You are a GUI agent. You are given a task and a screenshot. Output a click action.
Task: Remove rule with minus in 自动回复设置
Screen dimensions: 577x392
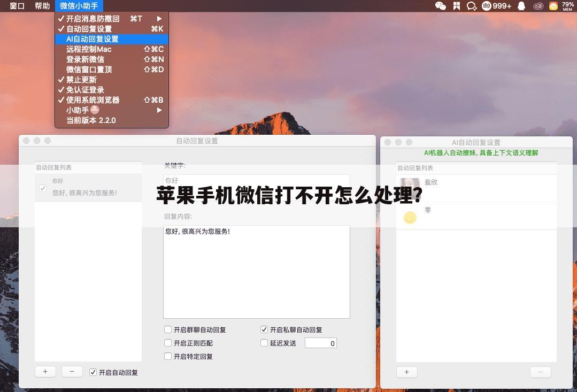point(72,372)
